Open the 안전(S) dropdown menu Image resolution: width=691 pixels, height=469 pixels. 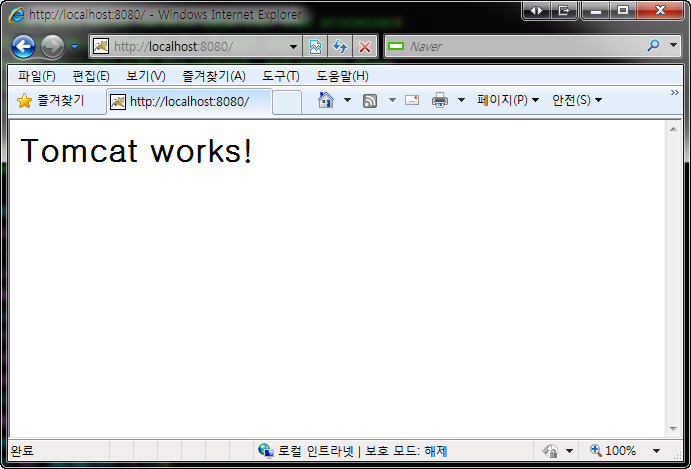coord(577,100)
